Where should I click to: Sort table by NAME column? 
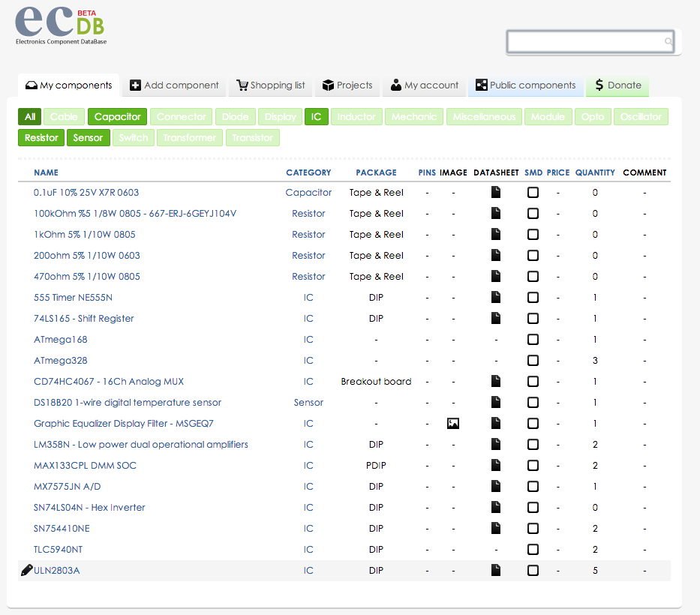point(46,172)
